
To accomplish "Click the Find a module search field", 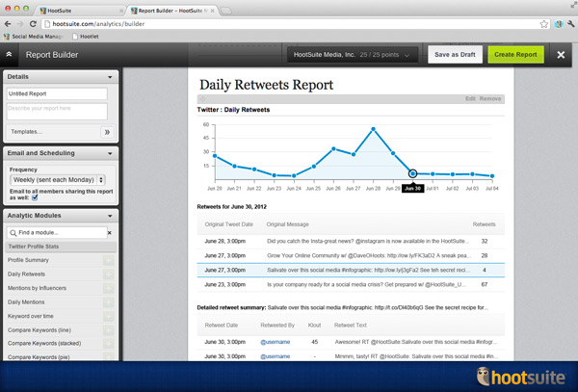I will tap(57, 232).
